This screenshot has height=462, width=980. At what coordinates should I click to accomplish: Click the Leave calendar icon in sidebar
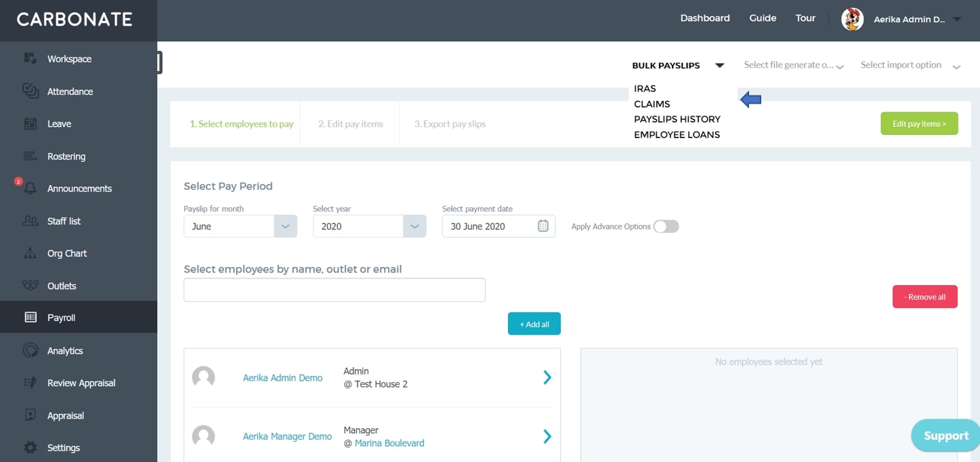click(x=30, y=123)
